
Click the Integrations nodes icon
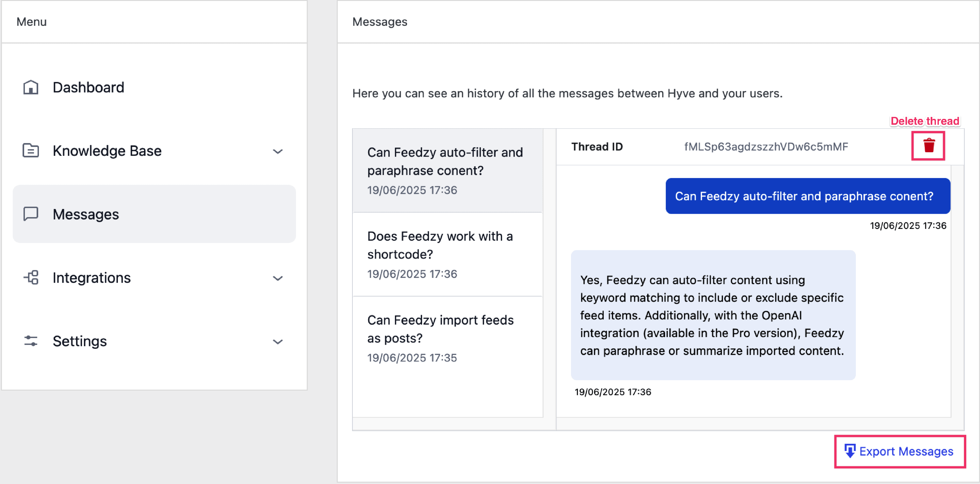click(31, 278)
